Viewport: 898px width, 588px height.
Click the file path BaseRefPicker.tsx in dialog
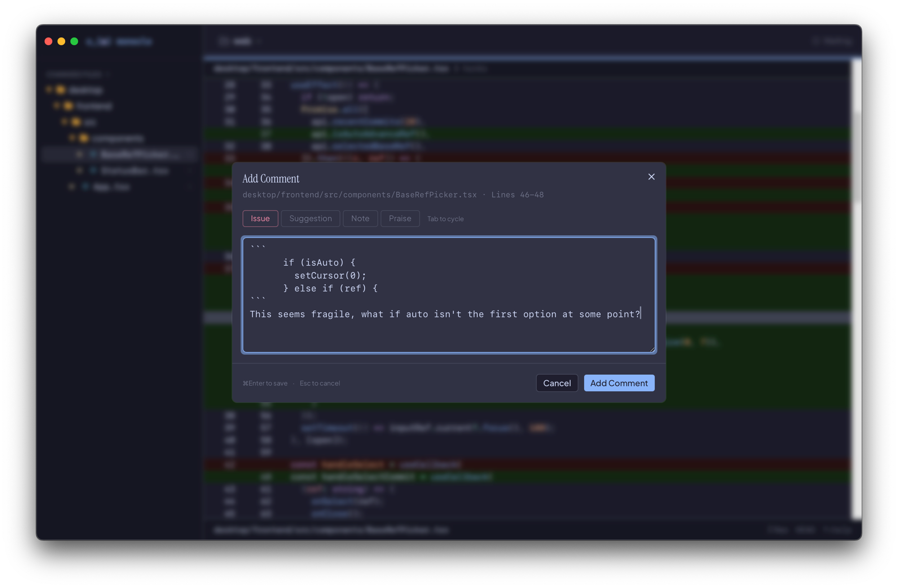[x=360, y=195]
